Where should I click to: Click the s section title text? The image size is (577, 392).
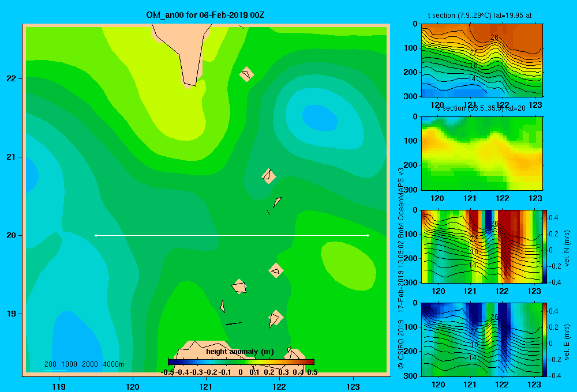[x=481, y=108]
